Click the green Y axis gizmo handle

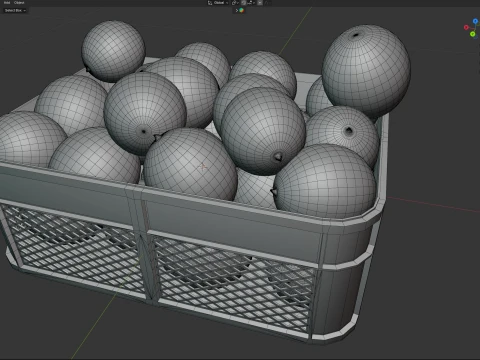[x=472, y=34]
